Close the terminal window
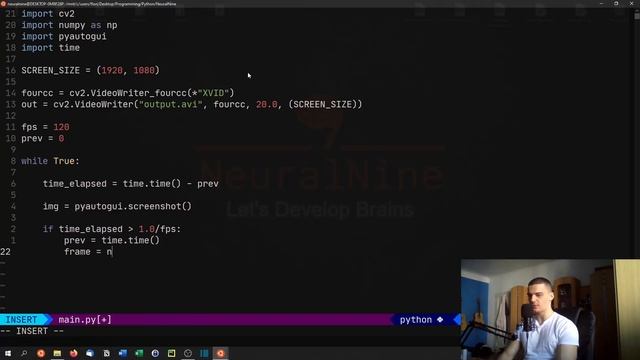Viewport: 640px width, 360px height. point(631,3)
